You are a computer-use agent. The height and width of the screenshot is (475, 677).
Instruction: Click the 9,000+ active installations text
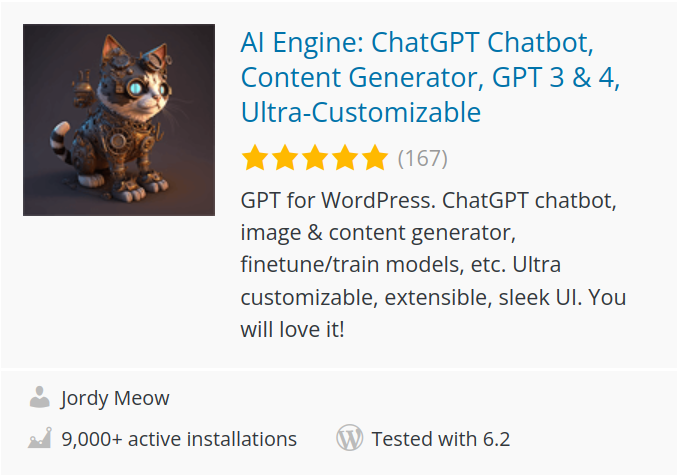click(179, 438)
